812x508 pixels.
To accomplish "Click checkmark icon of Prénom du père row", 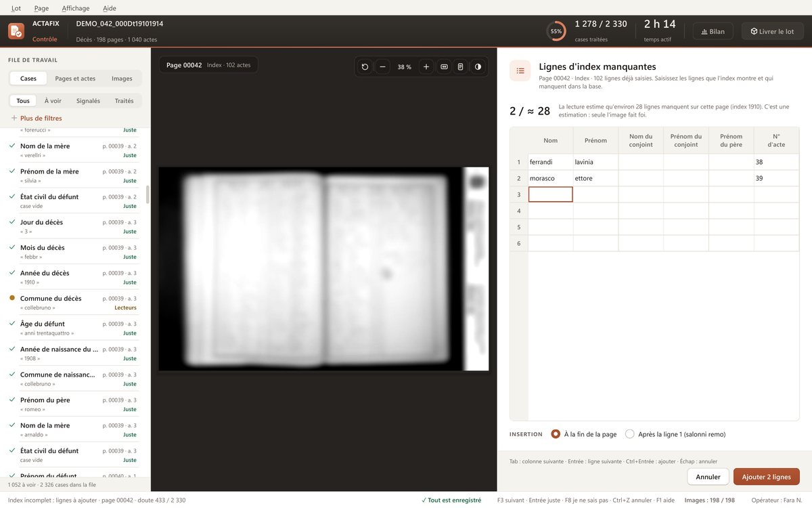I will 12,400.
